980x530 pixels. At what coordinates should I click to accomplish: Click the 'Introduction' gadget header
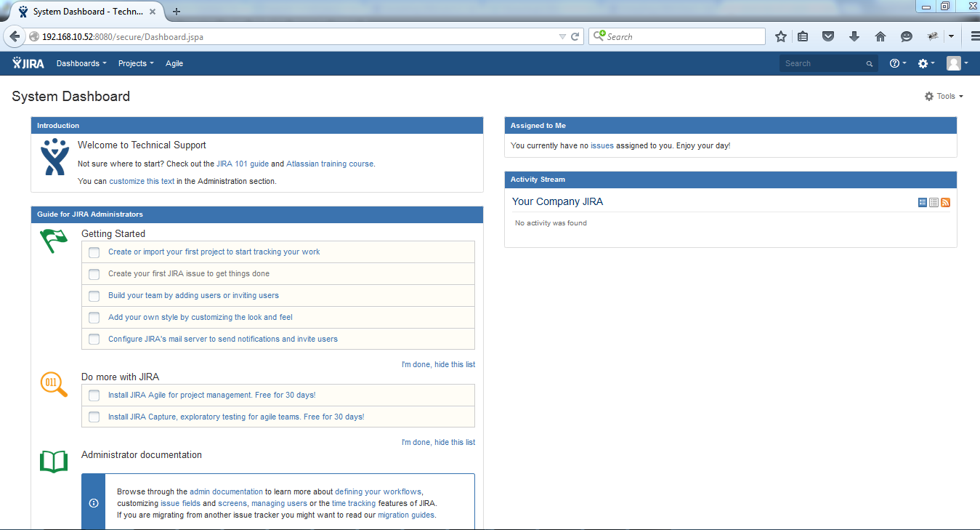coord(256,126)
